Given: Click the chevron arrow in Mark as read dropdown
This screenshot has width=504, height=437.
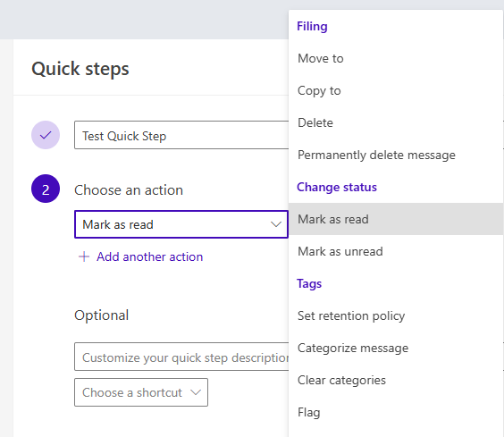Looking at the screenshot, I should click(276, 224).
